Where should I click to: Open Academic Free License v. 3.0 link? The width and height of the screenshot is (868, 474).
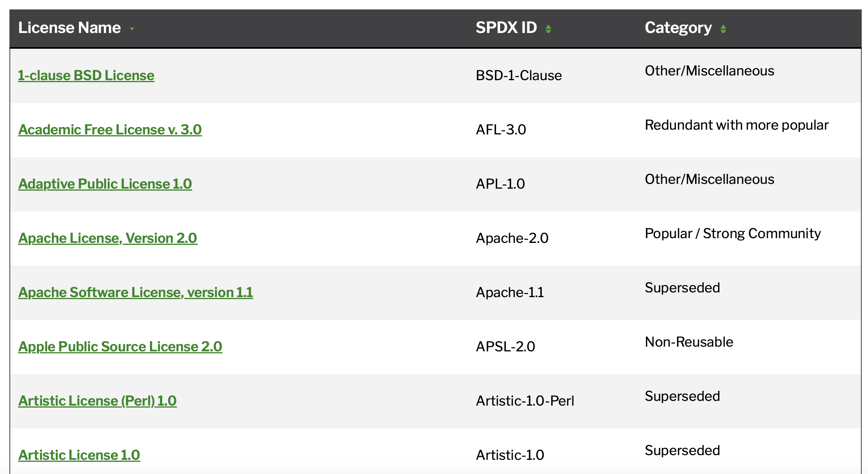110,130
